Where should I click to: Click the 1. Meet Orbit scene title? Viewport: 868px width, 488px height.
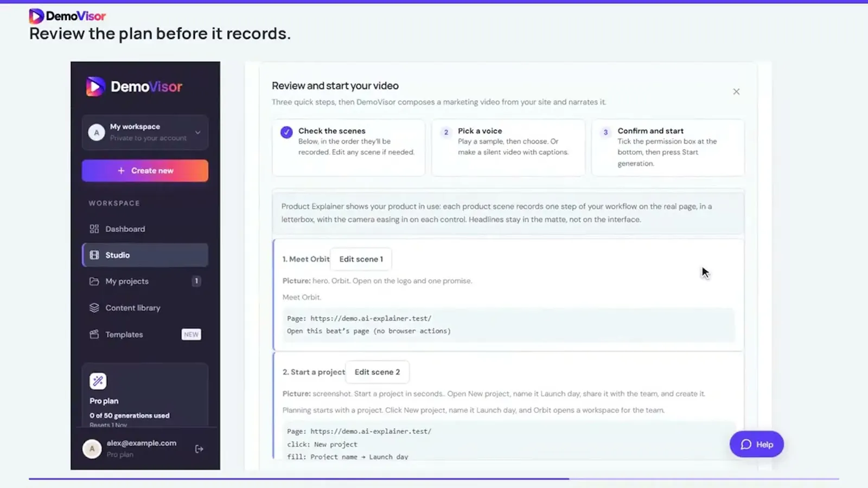tap(306, 259)
